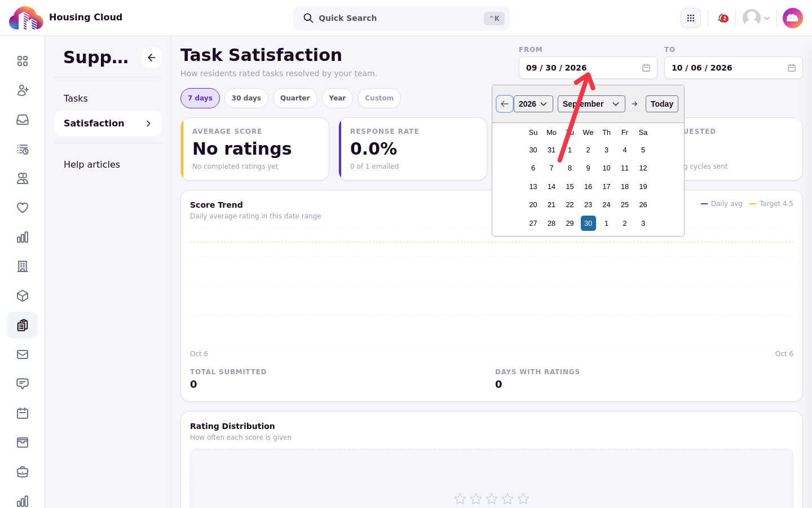The image size is (812, 508).
Task: Click the Quick Search box
Action: tap(401, 18)
